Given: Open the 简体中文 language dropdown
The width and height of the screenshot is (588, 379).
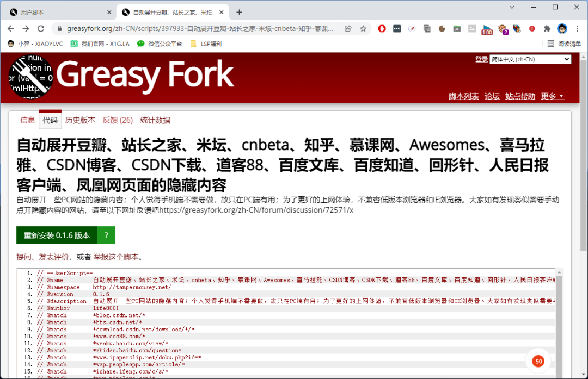Looking at the screenshot, I should pos(530,59).
